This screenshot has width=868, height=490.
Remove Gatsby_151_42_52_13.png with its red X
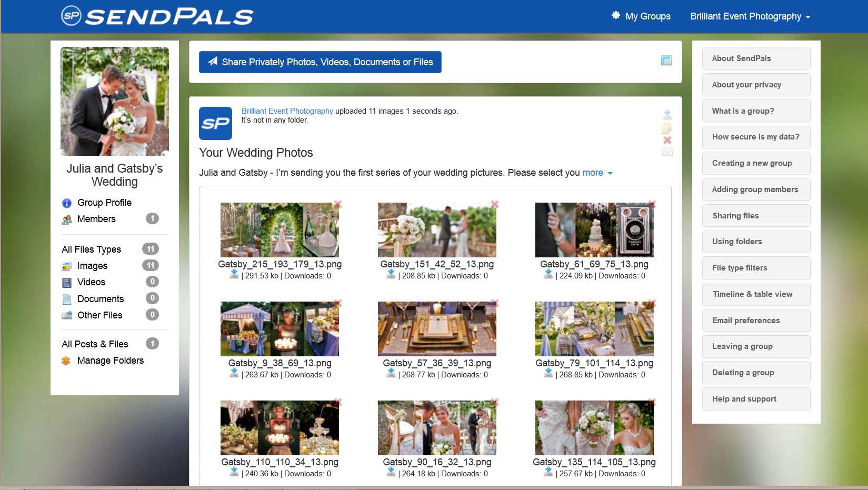(x=495, y=204)
